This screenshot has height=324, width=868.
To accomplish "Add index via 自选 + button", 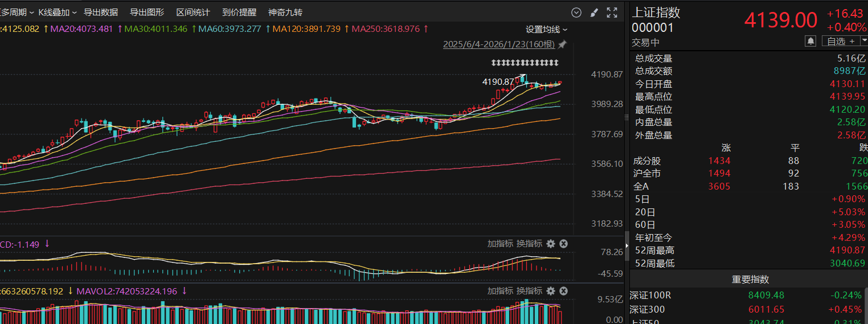I will point(841,41).
